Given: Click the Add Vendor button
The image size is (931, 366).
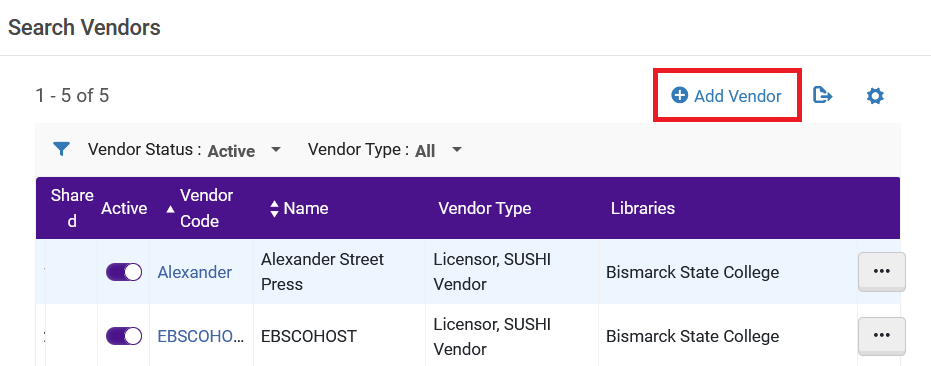Looking at the screenshot, I should pos(727,96).
